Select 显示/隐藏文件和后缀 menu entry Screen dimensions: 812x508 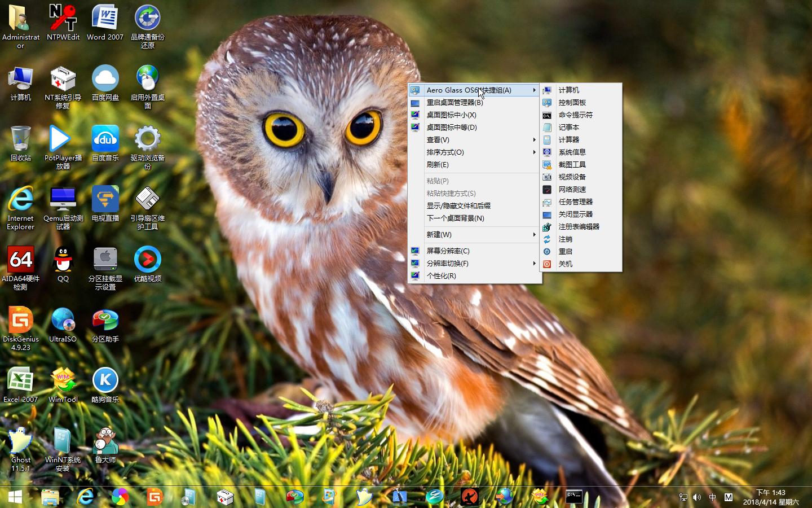click(x=474, y=205)
